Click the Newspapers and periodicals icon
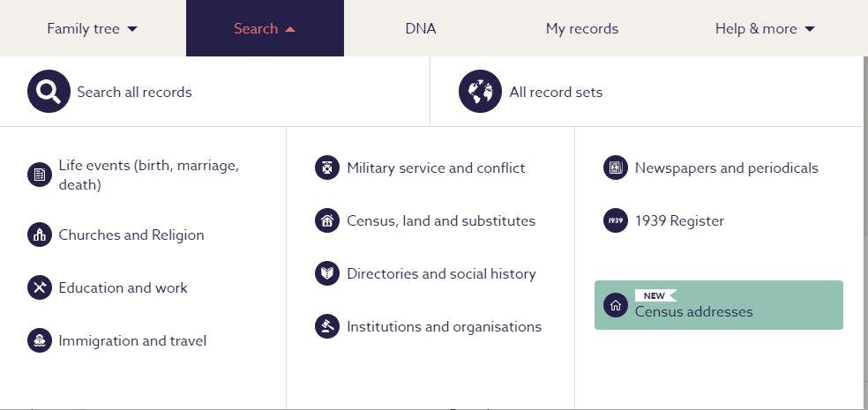868x410 pixels. point(616,168)
